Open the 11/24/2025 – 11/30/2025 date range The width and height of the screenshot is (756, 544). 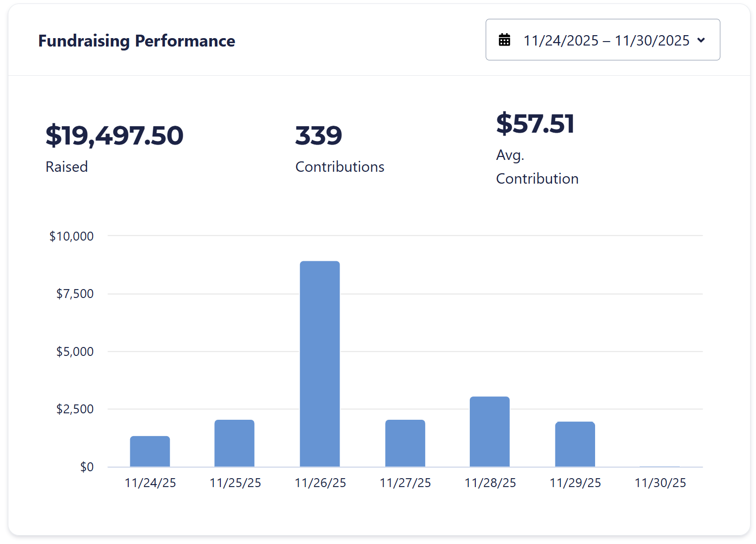pos(606,40)
